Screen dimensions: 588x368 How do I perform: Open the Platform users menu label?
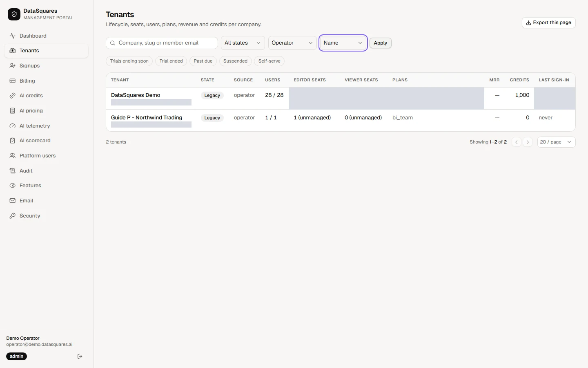[38, 156]
